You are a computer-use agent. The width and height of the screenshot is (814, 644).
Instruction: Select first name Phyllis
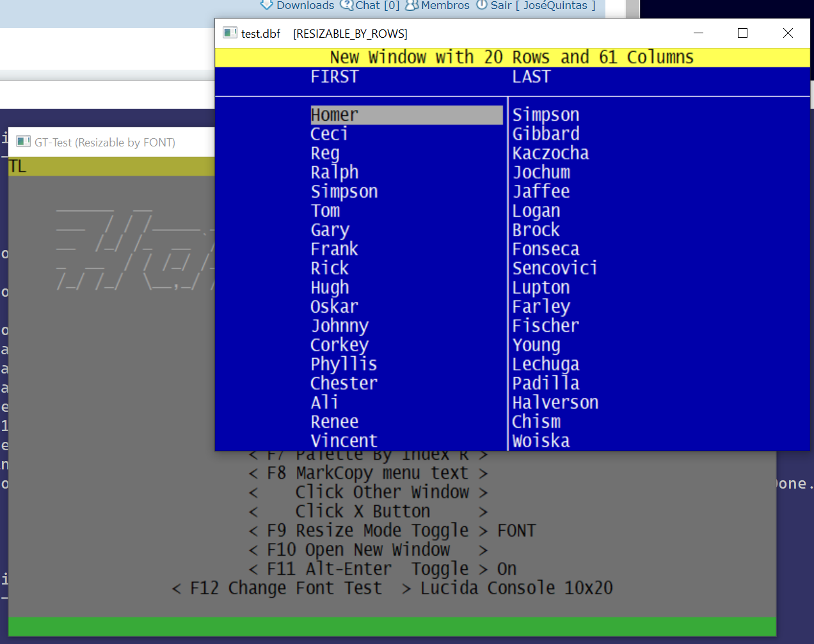(x=344, y=365)
